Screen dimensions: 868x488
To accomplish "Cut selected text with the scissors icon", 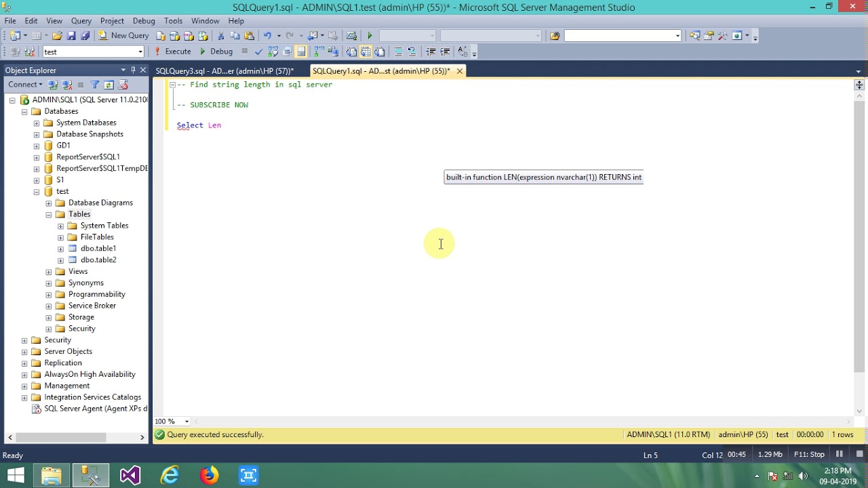I will coord(221,36).
